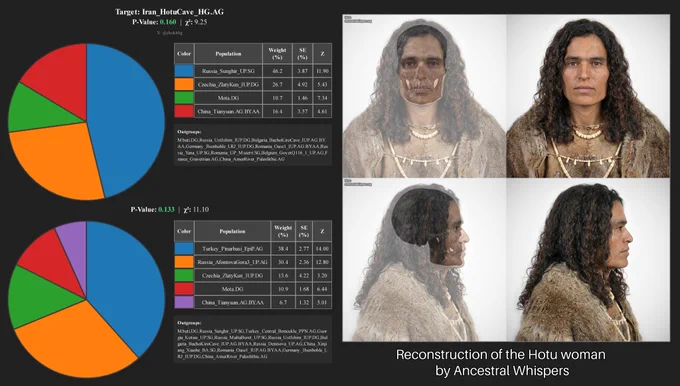Select the Turkey_Pinarbasi_EpiP.AG population cell

coord(232,249)
